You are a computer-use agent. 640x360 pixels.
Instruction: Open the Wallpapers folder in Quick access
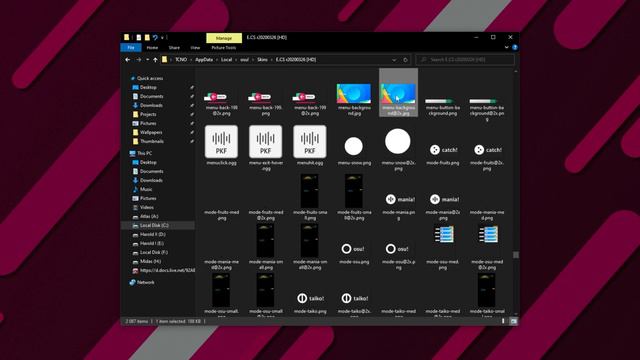tap(151, 132)
